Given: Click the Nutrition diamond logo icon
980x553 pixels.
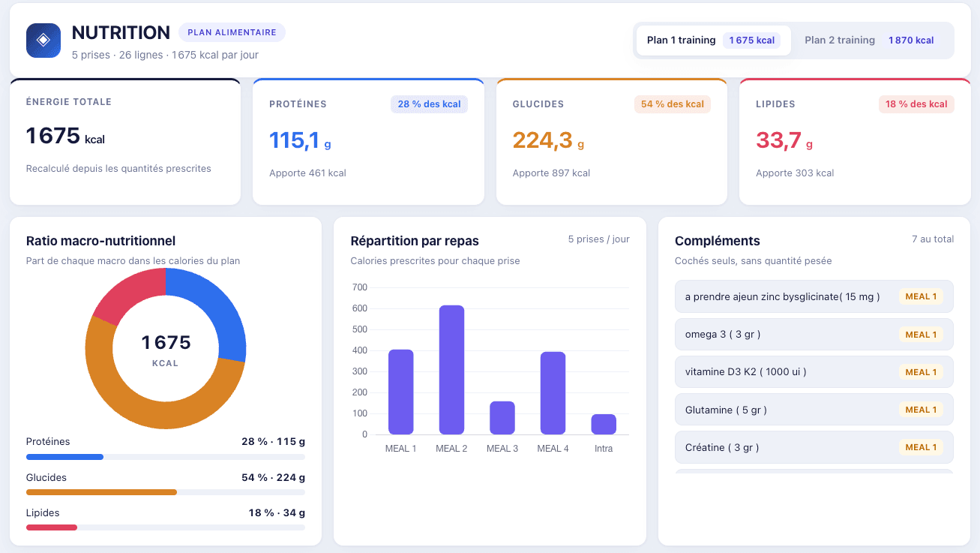Looking at the screenshot, I should pos(43,41).
